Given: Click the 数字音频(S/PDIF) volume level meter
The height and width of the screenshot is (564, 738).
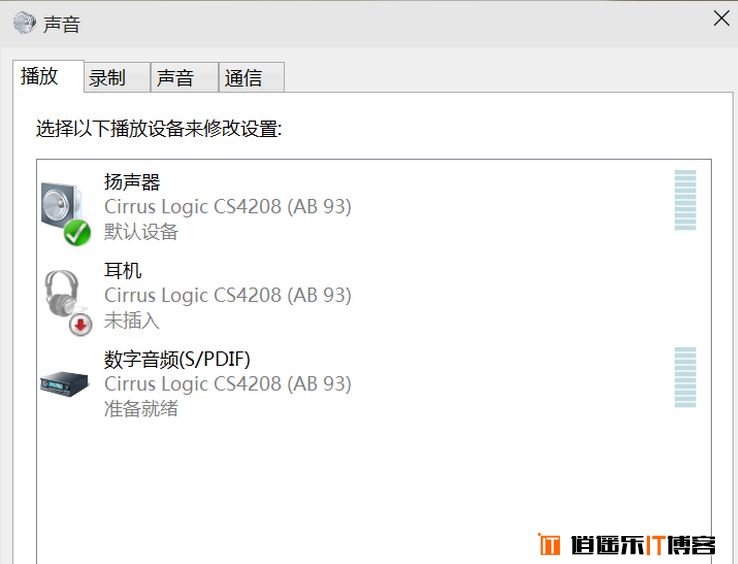Looking at the screenshot, I should click(685, 377).
